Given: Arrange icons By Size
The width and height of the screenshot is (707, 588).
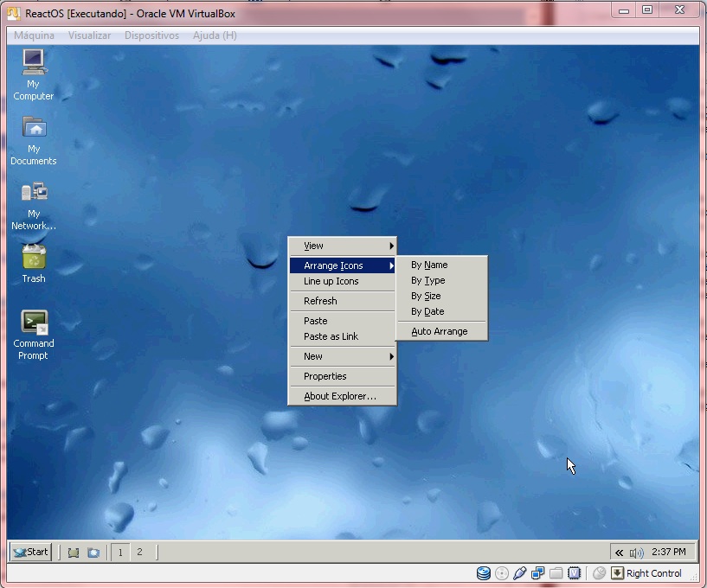Looking at the screenshot, I should [x=442, y=296].
